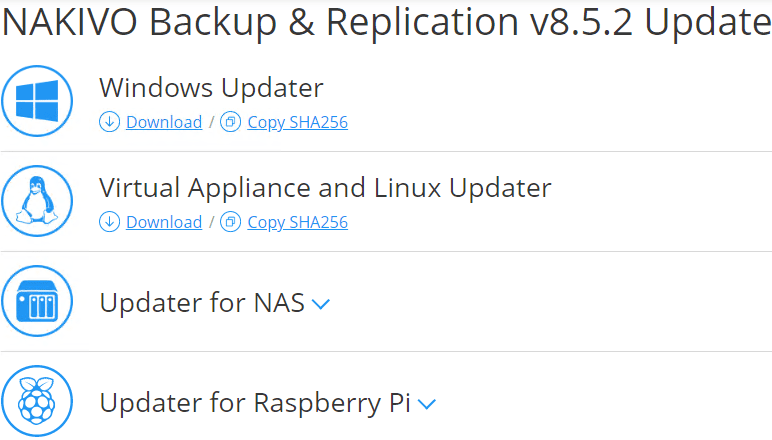Click the Virtual Appliance and Linux Updater heading

(325, 188)
